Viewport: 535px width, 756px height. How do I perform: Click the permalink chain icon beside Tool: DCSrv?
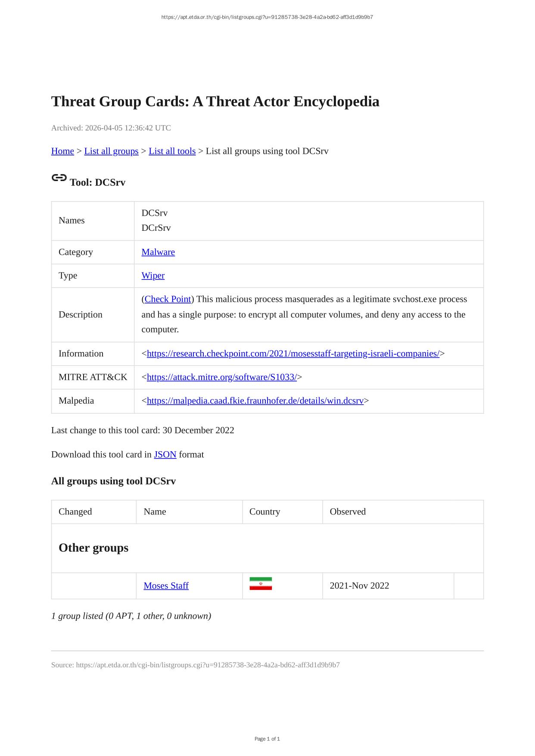pos(59,178)
